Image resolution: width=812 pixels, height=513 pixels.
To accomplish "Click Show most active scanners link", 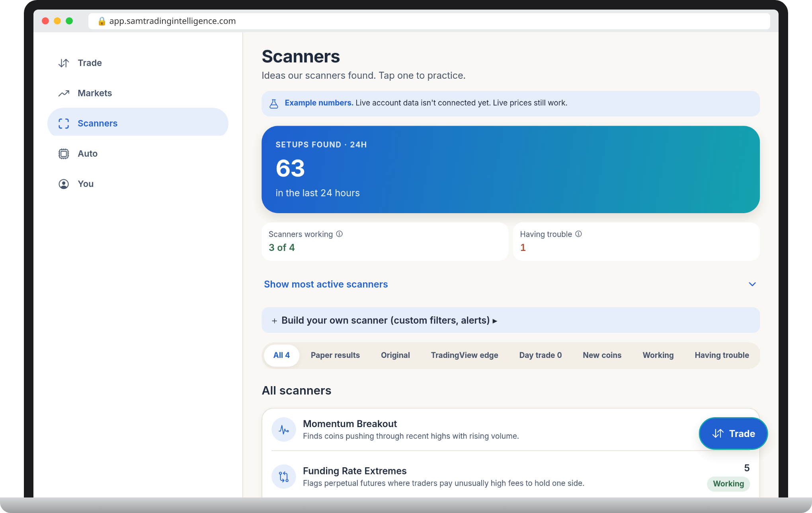I will pos(326,284).
